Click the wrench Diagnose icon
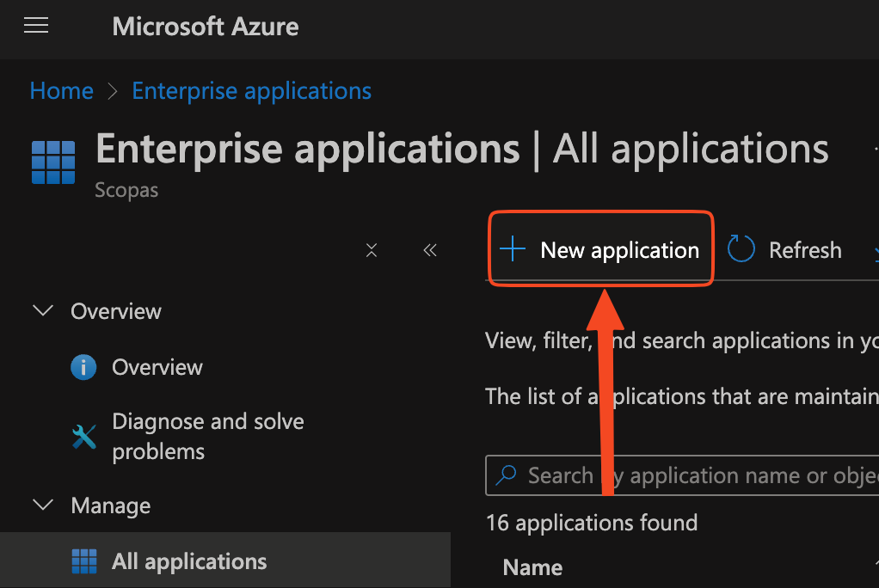 coord(83,437)
